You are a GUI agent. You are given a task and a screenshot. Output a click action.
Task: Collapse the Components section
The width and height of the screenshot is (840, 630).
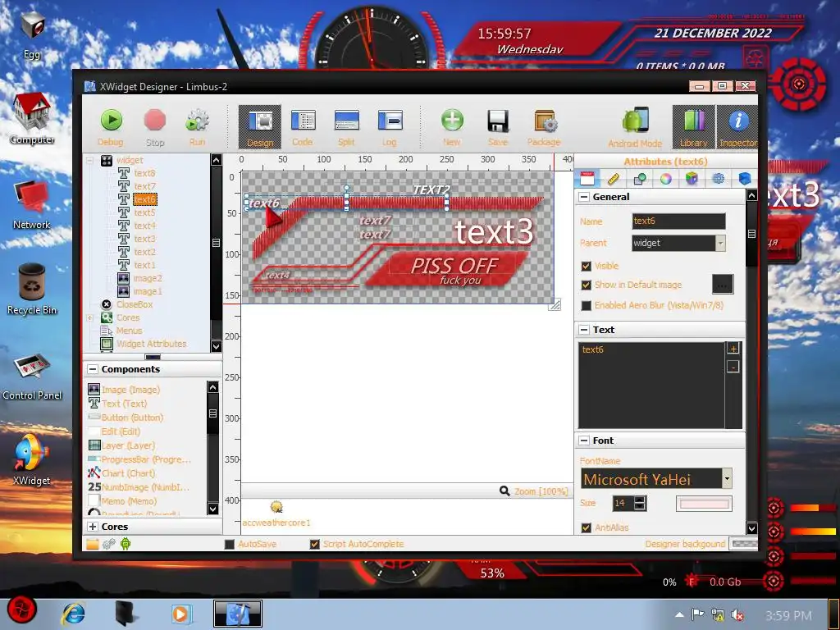tap(93, 369)
